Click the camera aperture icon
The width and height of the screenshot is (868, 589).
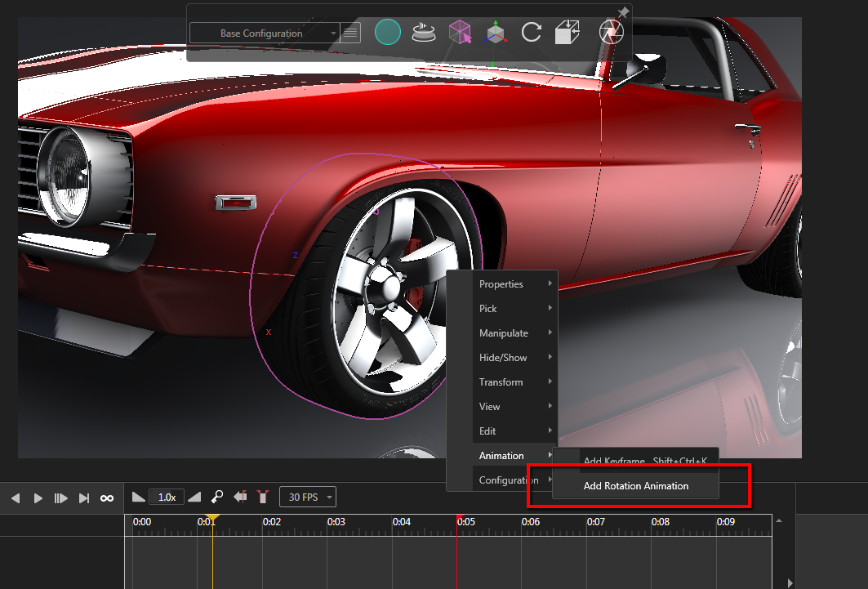coord(611,32)
